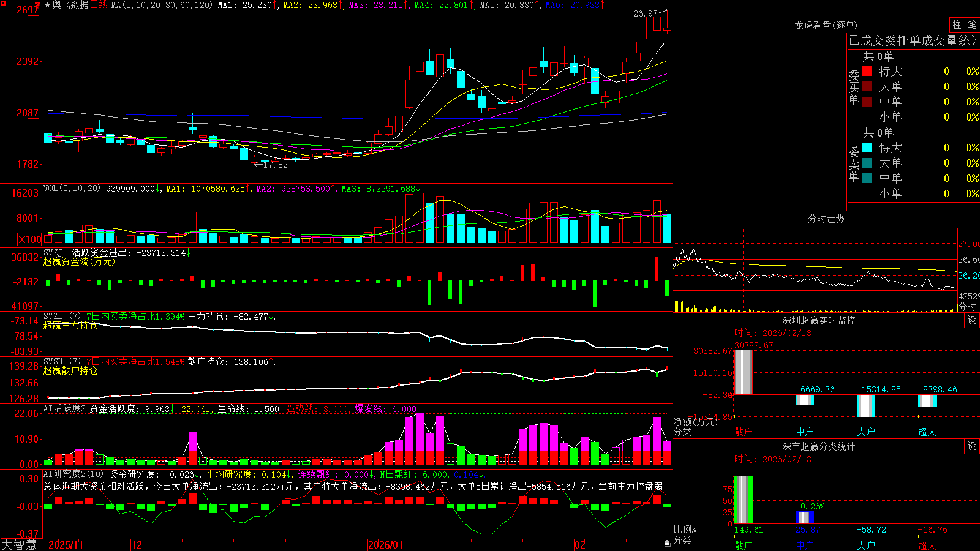Click the ×100 volume unit box
Viewport: 980px width, 551px height.
click(x=30, y=239)
